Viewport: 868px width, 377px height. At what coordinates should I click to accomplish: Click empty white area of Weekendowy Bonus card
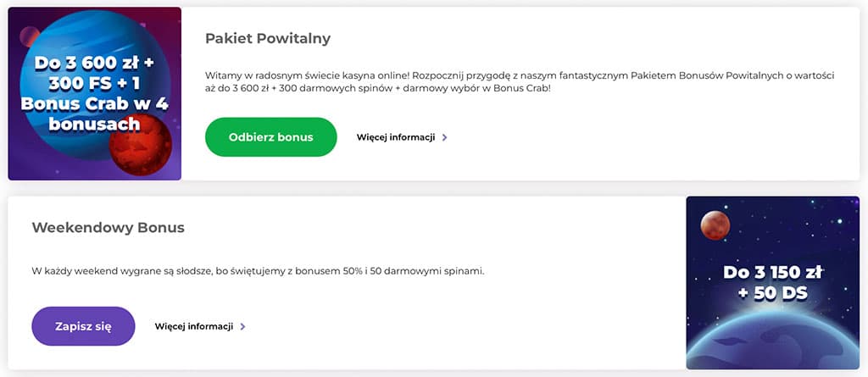[x=509, y=330]
